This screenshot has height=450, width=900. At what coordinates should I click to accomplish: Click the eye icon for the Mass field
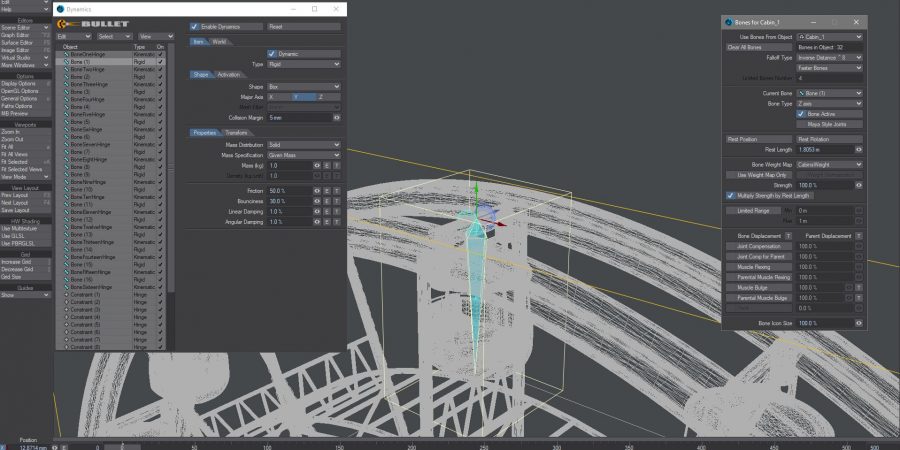click(x=318, y=165)
